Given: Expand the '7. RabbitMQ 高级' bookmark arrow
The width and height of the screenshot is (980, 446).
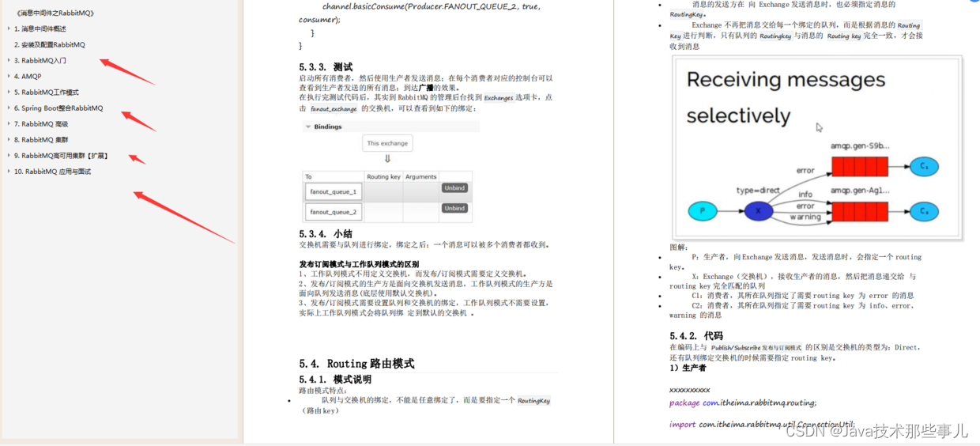Looking at the screenshot, I should 9,123.
